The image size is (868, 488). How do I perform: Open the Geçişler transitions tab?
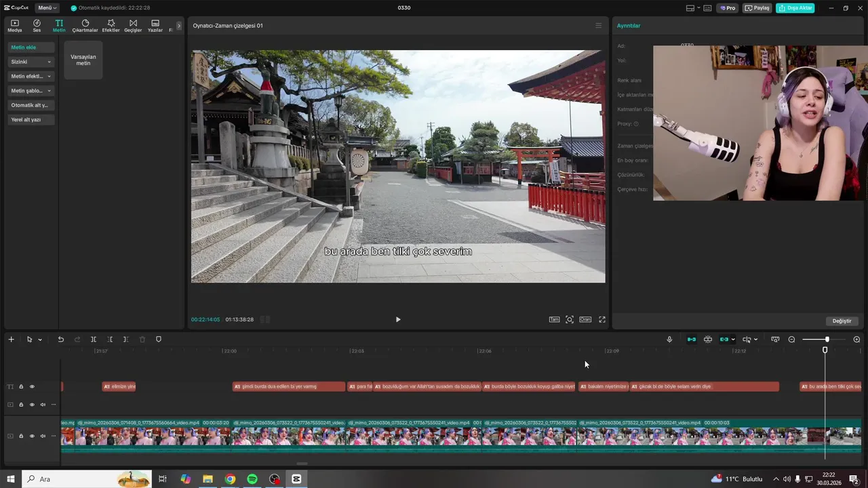[x=133, y=26]
